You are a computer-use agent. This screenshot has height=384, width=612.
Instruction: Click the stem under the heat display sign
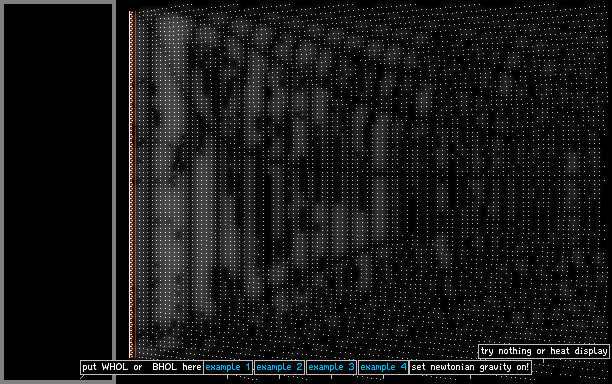(544, 361)
